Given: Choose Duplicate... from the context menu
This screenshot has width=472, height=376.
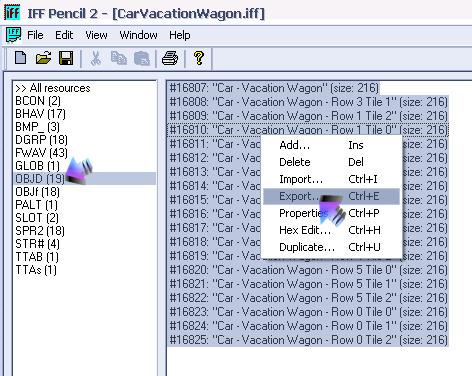Looking at the screenshot, I should 332,247.
